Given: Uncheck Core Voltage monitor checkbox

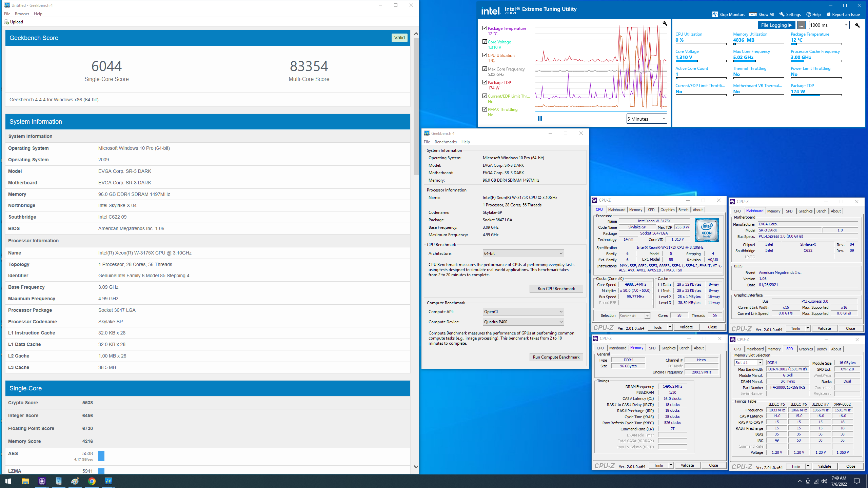Looking at the screenshot, I should [485, 42].
